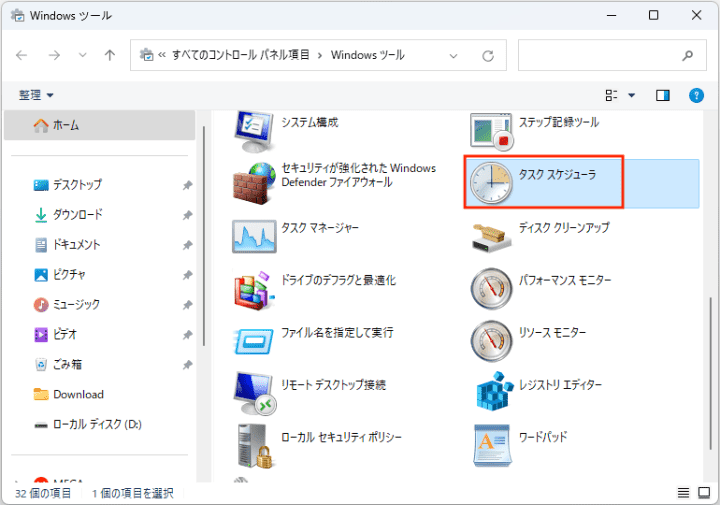Screen dimensions: 720x505
Task: Click the « breadcrumb overflow chevron
Action: pos(162,55)
